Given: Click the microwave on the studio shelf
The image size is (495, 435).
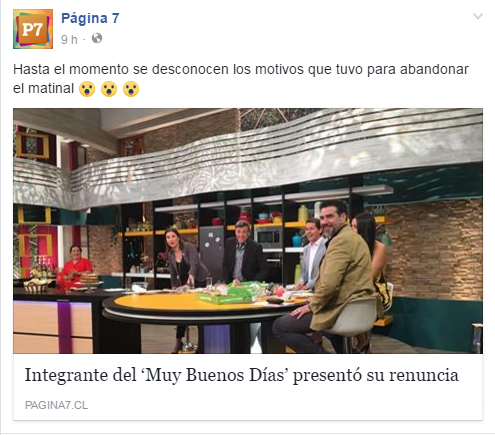Looking at the screenshot, I should [x=268, y=237].
